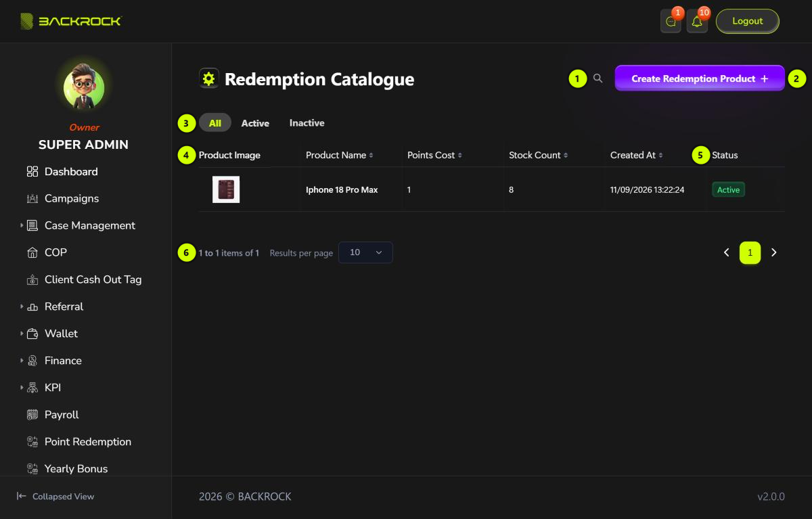Image resolution: width=812 pixels, height=519 pixels.
Task: Click the 2026 © BACKROCK footer text
Action: coord(245,497)
